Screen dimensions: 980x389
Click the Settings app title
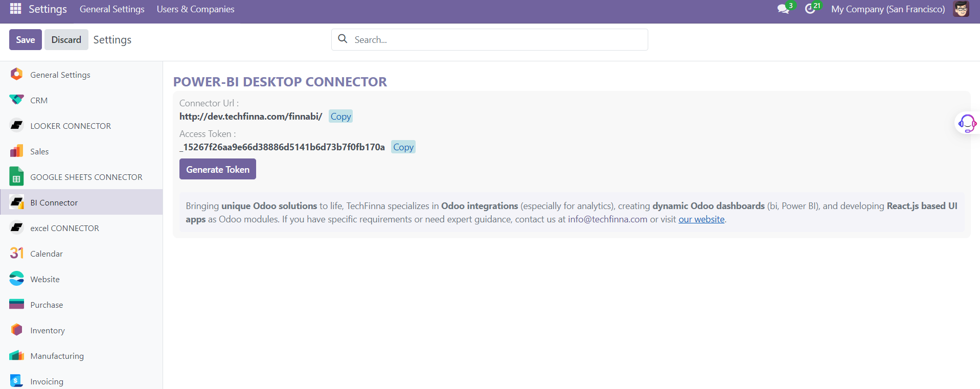click(48, 9)
